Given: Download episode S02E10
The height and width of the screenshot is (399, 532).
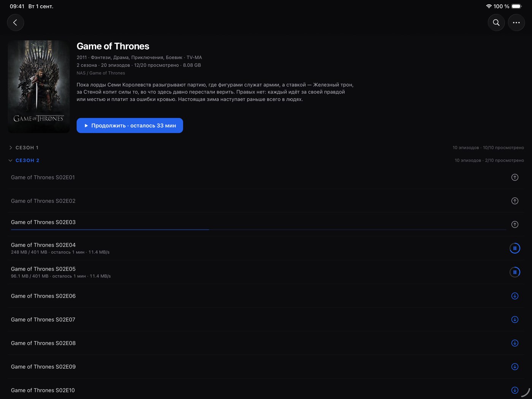Looking at the screenshot, I should 515,390.
